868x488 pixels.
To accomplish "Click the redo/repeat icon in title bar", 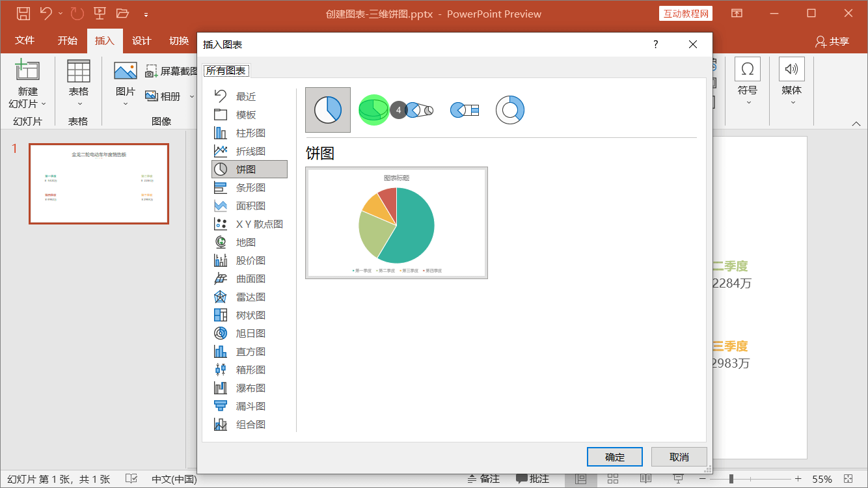I will point(77,13).
